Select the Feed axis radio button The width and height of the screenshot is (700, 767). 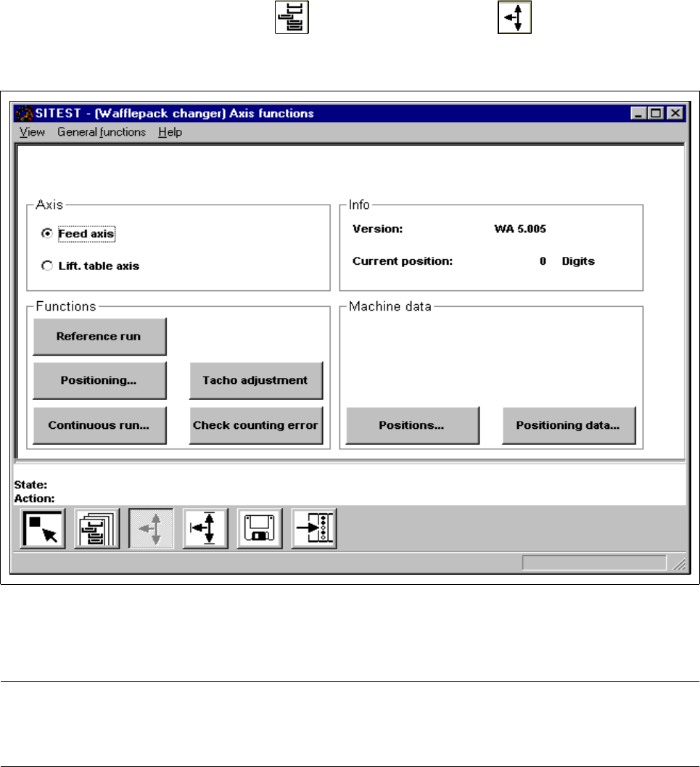pos(47,234)
